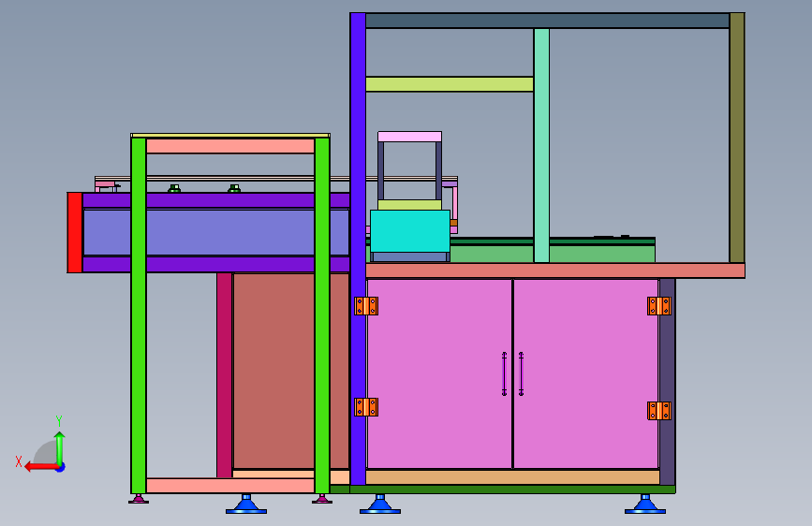Select the olive vertical post at frame's right
Viewport: 812px width, 526px height.
pyautogui.click(x=736, y=138)
